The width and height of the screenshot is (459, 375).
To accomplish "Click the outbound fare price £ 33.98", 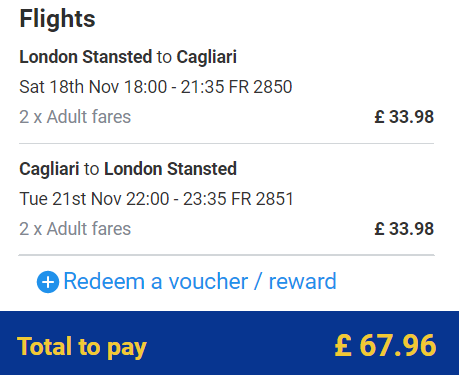I will point(404,117).
